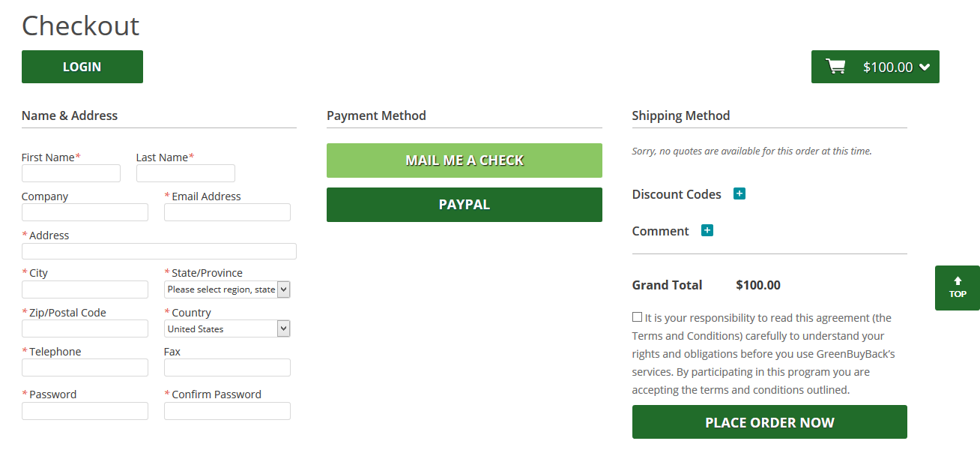Select the Email Address input
The height and width of the screenshot is (468, 980).
[x=227, y=212]
